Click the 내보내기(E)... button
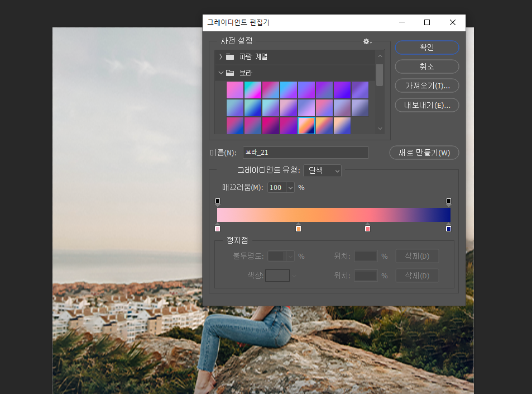This screenshot has height=394, width=532. [427, 105]
